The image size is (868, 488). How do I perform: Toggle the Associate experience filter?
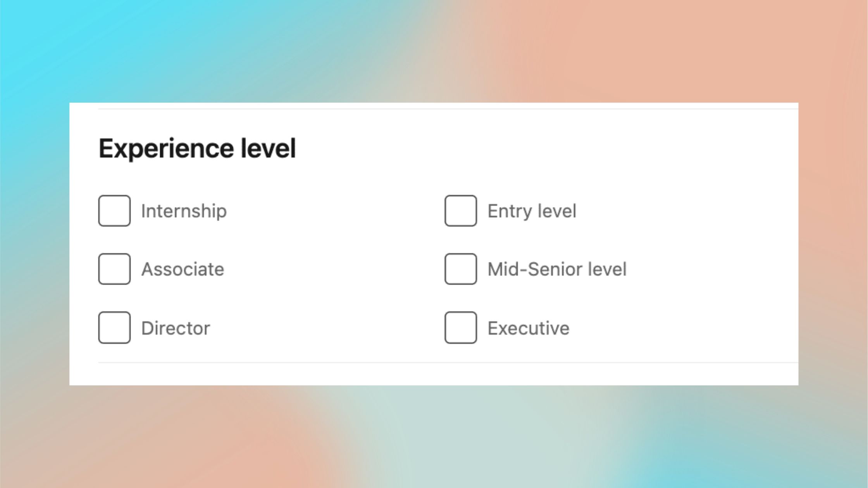[114, 269]
